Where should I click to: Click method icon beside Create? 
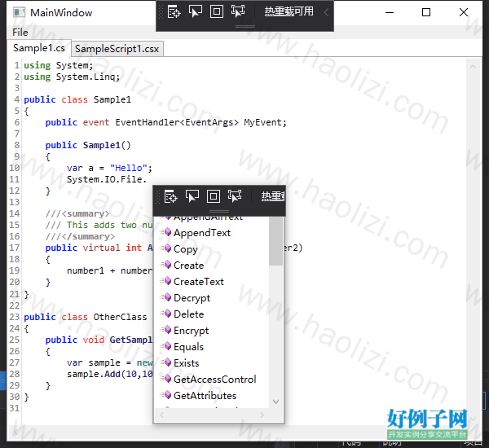(166, 265)
